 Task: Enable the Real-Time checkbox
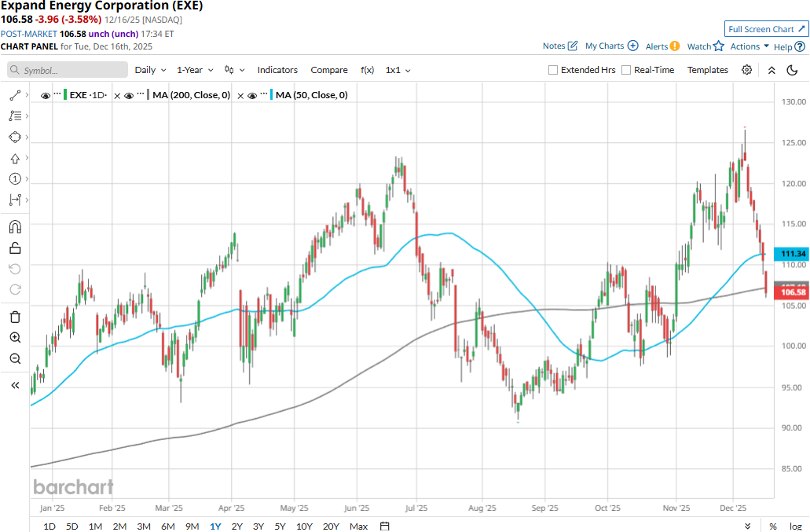pos(626,70)
